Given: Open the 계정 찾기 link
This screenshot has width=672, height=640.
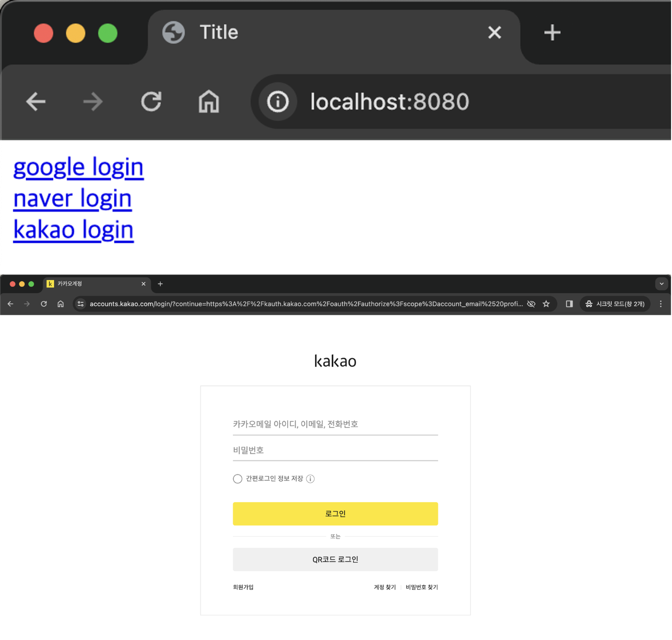Looking at the screenshot, I should coord(385,587).
